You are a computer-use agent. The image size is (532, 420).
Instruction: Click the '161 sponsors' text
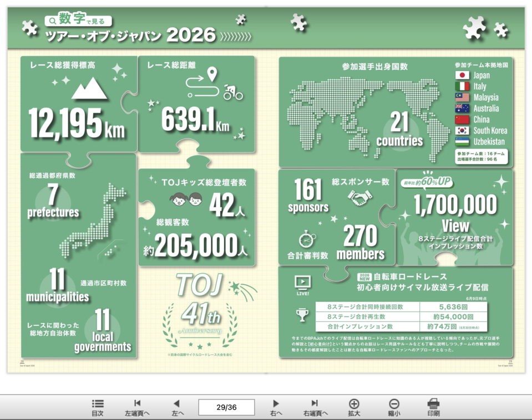(308, 196)
